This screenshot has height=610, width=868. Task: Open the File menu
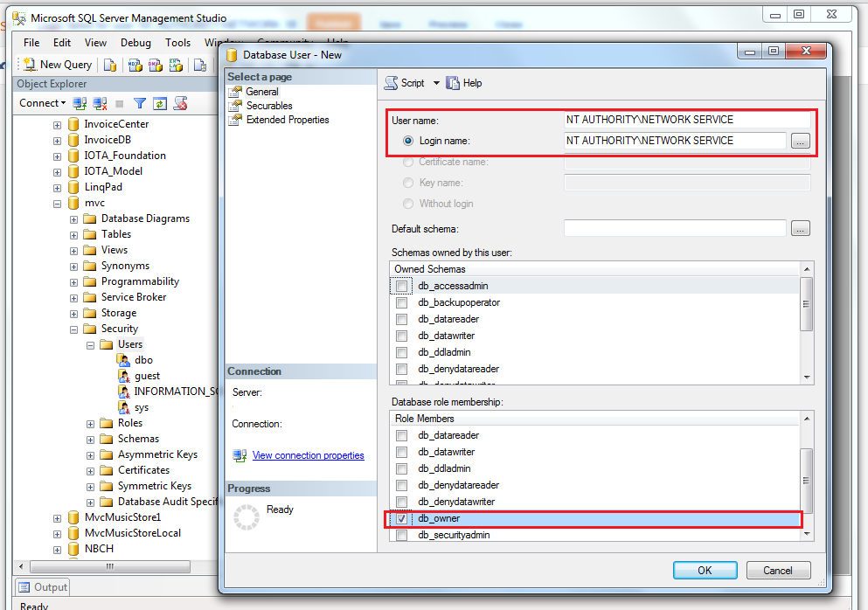(x=31, y=43)
